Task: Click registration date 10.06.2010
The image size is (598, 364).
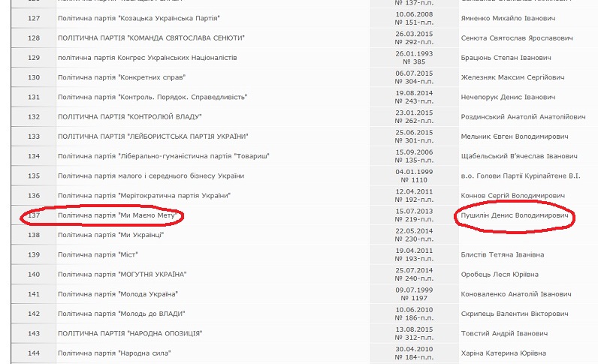Action: (x=414, y=309)
